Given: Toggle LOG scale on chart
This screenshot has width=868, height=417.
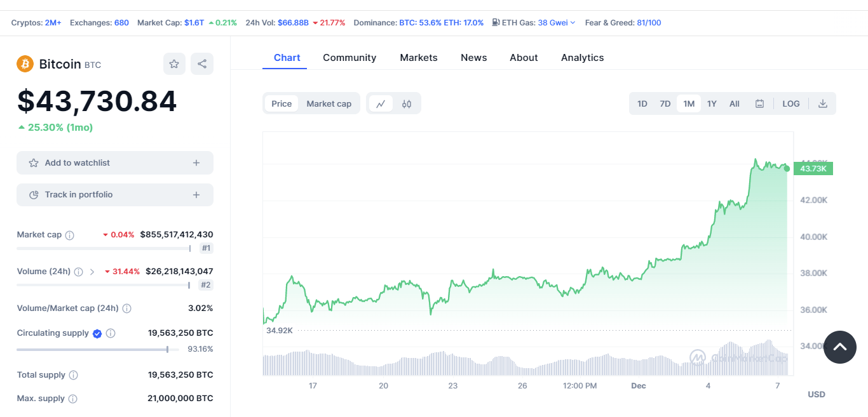Looking at the screenshot, I should [791, 103].
